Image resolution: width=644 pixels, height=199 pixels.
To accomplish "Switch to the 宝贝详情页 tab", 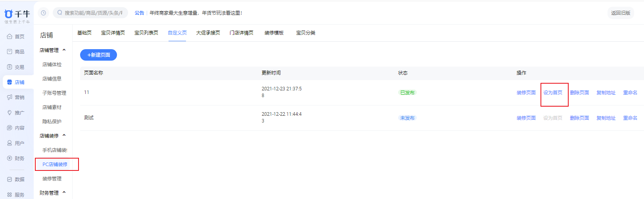I will 113,33.
